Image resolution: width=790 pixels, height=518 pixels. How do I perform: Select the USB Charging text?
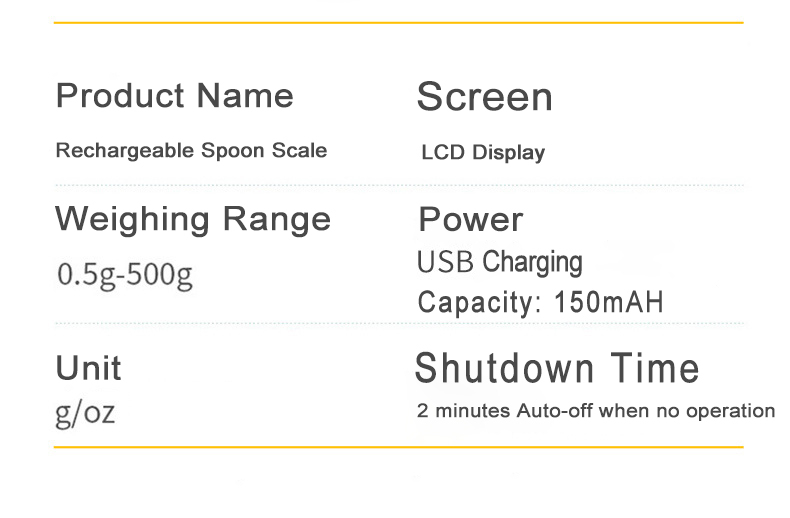click(499, 263)
